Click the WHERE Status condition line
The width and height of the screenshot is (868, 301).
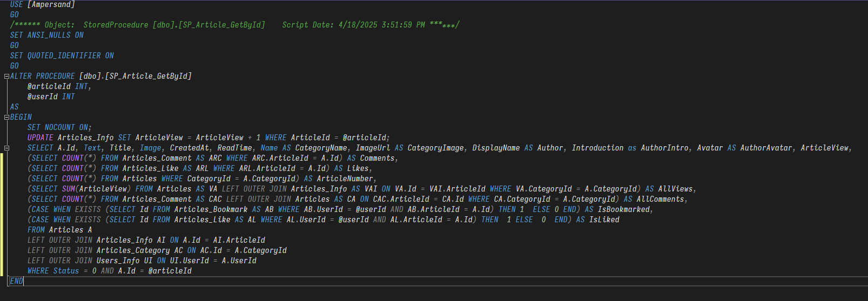click(109, 271)
